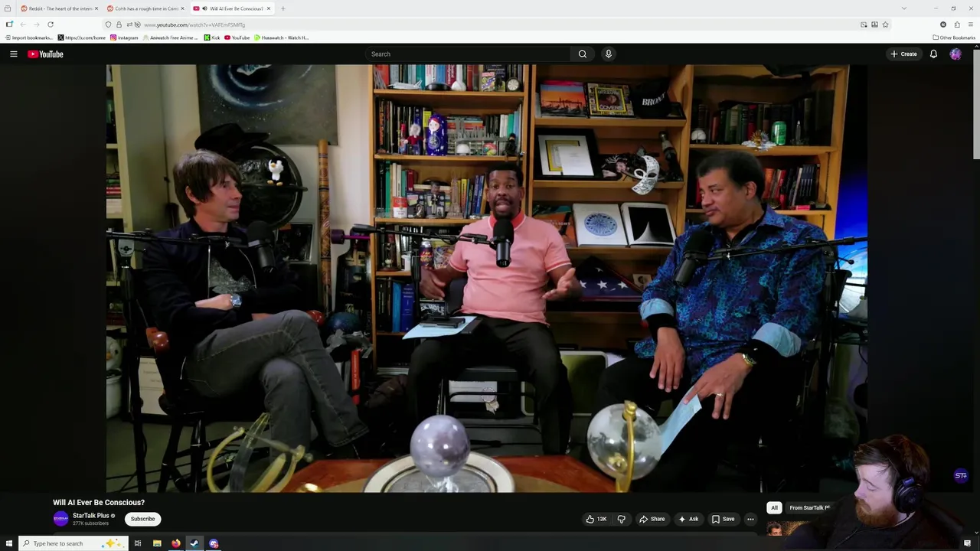Expand the list all tabs chevron

click(904, 8)
